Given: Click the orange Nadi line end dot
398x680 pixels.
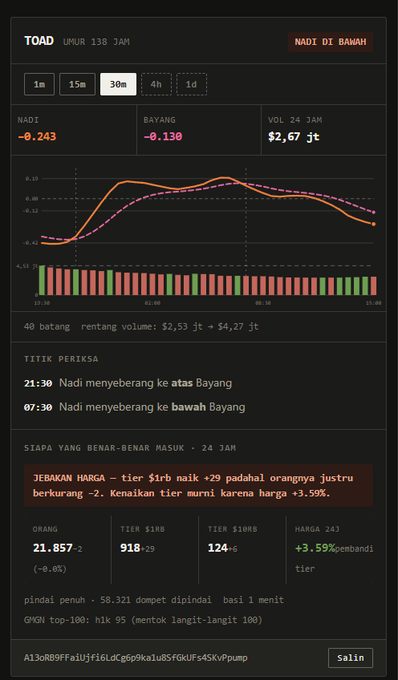Looking at the screenshot, I should click(373, 224).
